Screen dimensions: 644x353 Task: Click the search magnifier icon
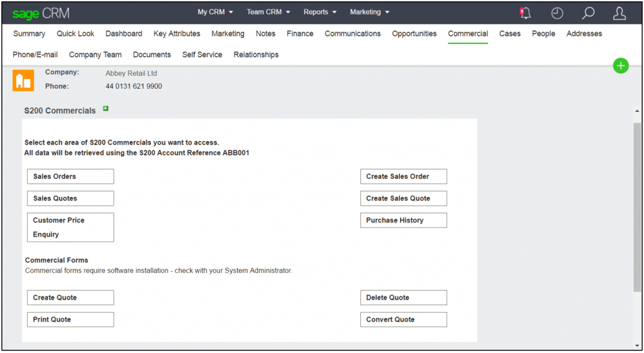588,13
